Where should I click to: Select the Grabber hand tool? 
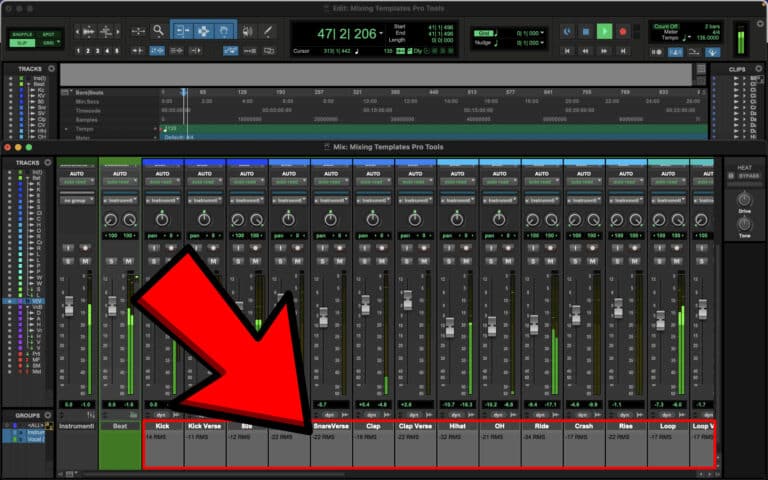tap(224, 31)
